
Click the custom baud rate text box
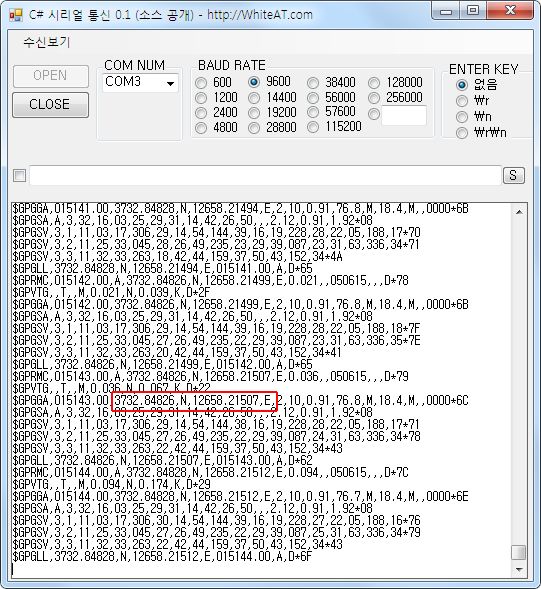404,115
